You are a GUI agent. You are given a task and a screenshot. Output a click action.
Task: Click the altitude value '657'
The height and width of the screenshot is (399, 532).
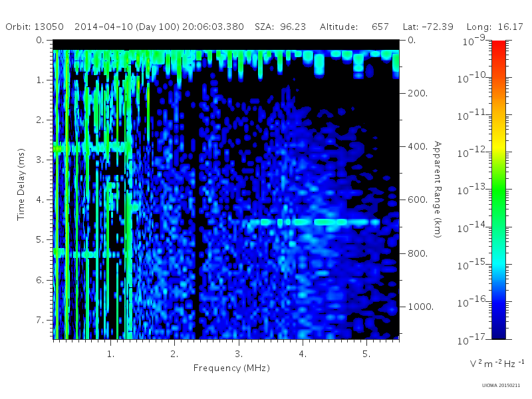[x=380, y=27]
